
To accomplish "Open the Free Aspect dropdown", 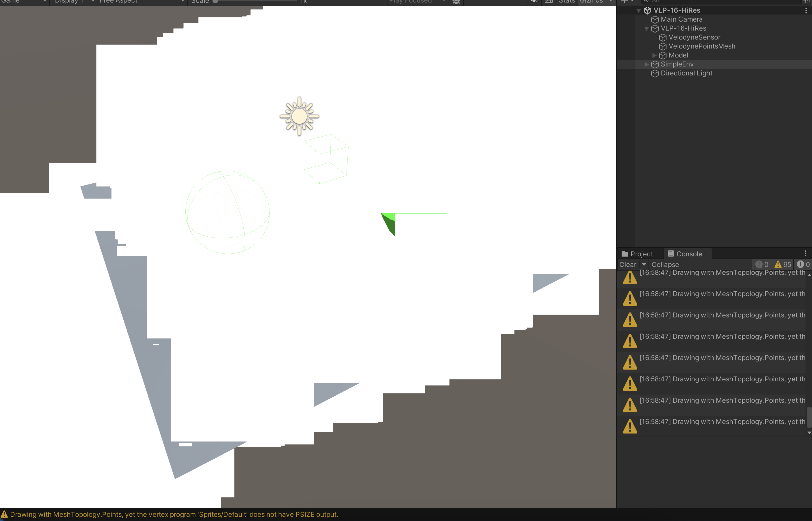I will (x=142, y=2).
